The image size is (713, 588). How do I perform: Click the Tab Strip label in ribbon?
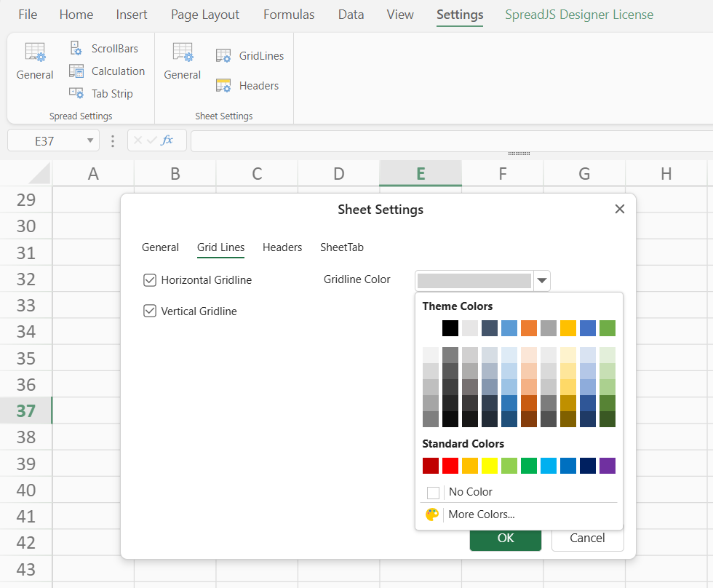tap(112, 94)
